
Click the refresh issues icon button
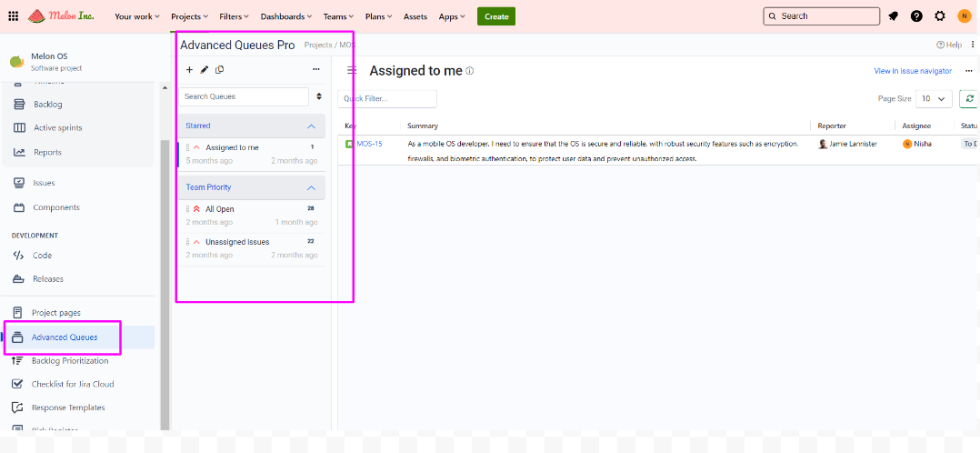coord(969,98)
